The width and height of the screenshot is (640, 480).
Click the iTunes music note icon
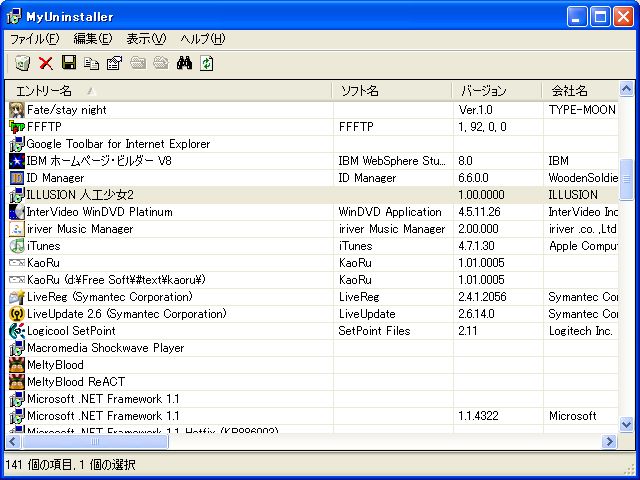tap(17, 246)
